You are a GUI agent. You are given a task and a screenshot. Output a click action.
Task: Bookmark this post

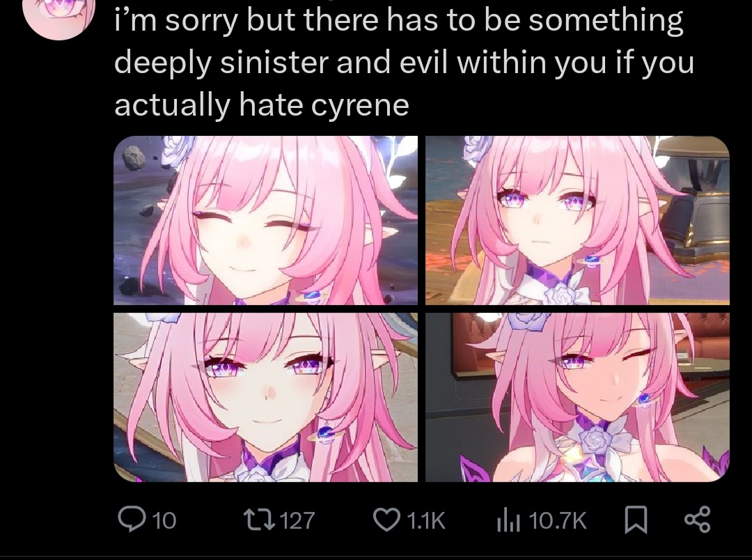(636, 520)
